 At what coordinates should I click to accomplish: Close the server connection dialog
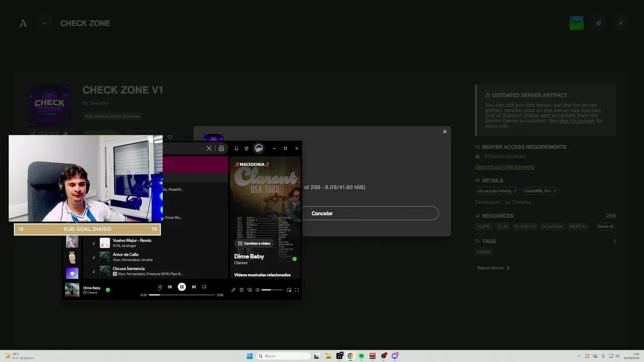pyautogui.click(x=445, y=132)
